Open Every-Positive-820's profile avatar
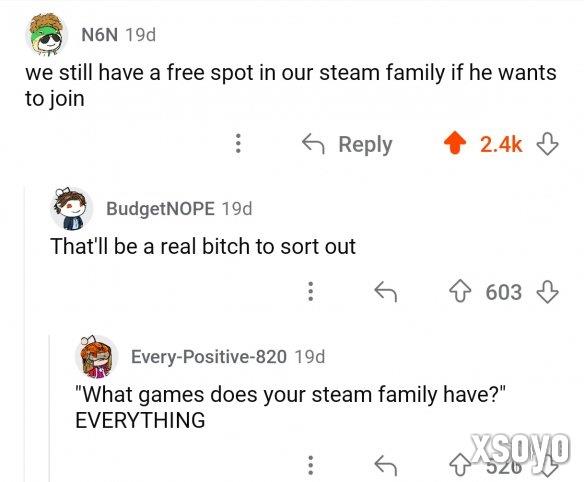584x482 pixels. [97, 356]
